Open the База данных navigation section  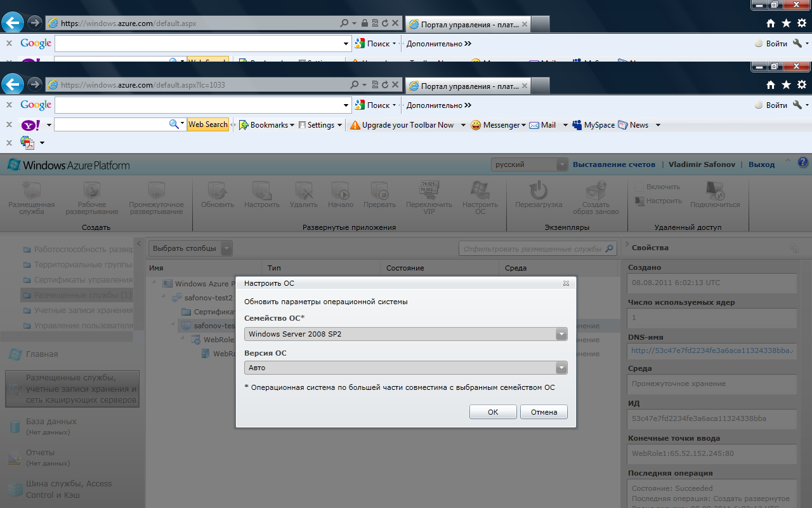[x=43, y=425]
